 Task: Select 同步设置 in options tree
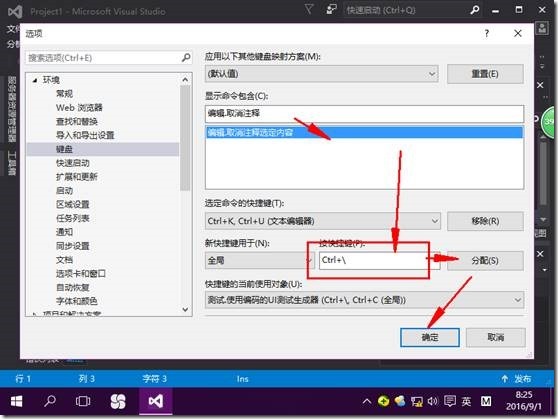tap(73, 246)
